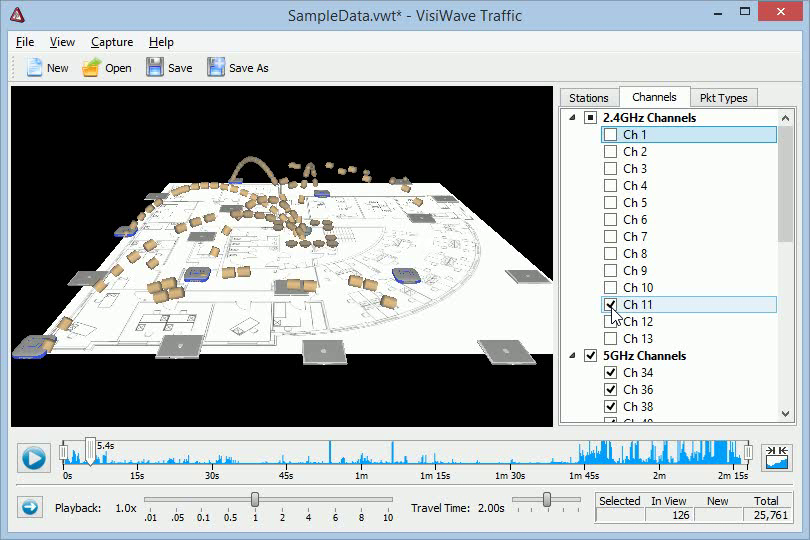Screen dimensions: 810x540
Task: Open the View menu
Action: 62,42
